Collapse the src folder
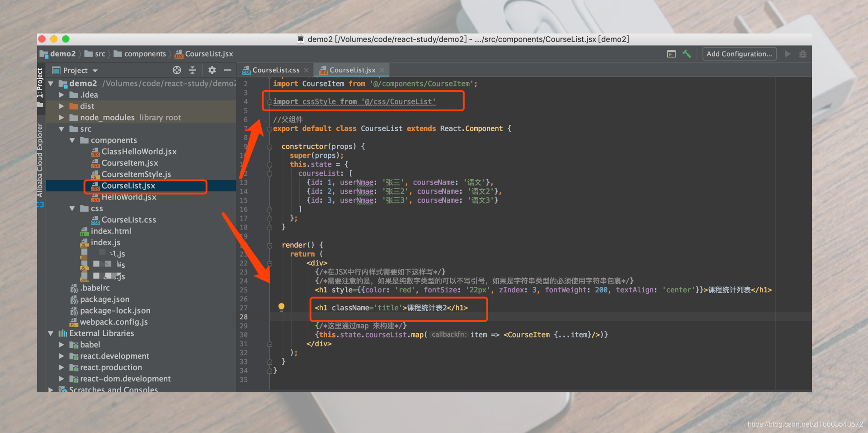 [61, 129]
